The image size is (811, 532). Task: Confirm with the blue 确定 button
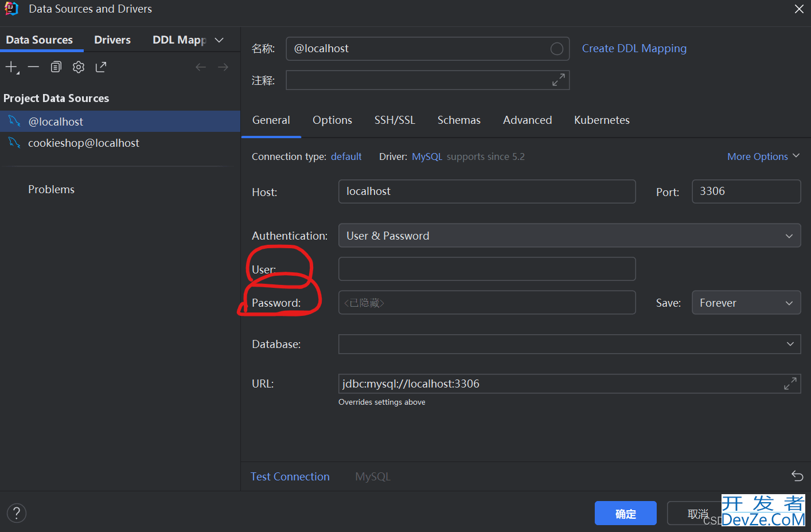pyautogui.click(x=625, y=513)
